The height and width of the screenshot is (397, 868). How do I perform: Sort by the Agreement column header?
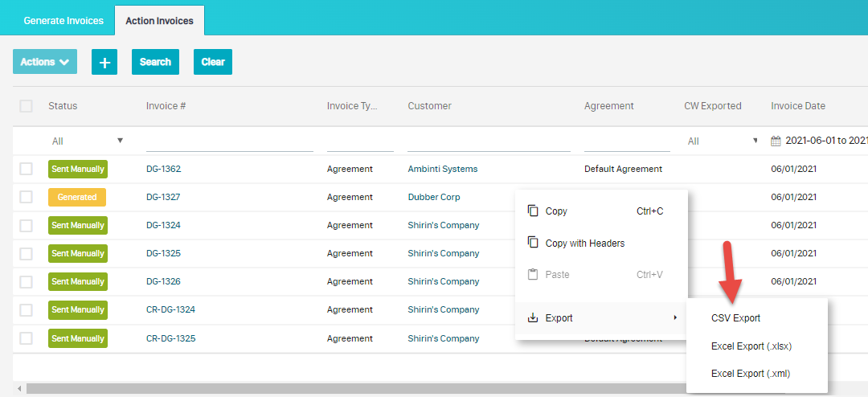609,106
